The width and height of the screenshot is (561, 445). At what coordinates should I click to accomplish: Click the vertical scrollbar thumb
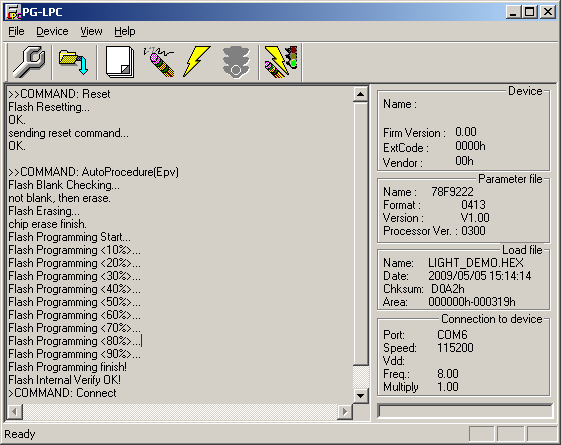click(x=361, y=234)
